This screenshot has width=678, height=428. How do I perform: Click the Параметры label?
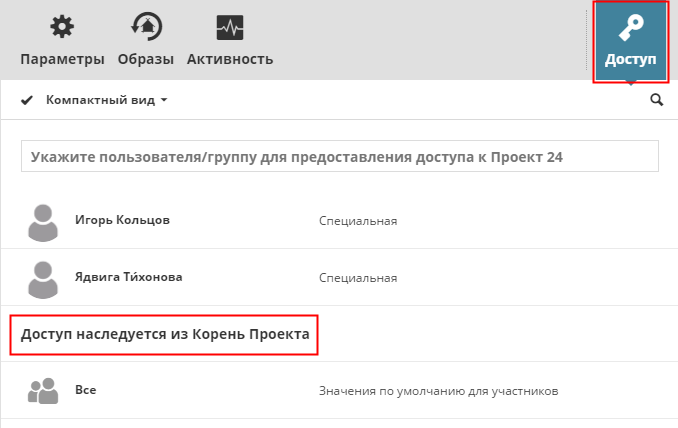[62, 59]
